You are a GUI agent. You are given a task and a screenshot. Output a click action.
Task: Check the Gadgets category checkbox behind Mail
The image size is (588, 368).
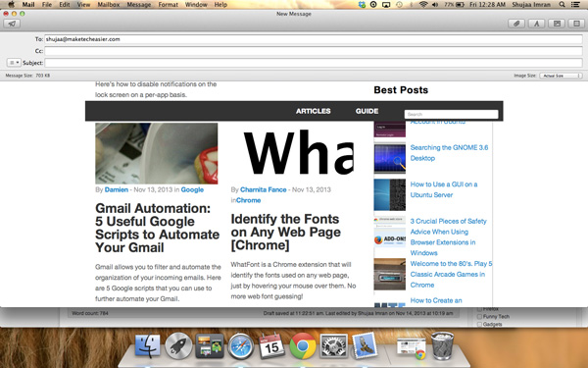coord(479,324)
